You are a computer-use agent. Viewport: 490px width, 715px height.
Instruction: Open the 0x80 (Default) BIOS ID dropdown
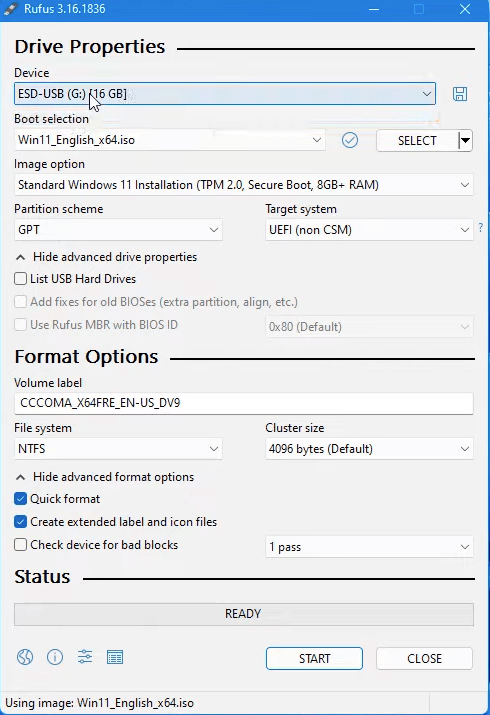click(x=369, y=326)
